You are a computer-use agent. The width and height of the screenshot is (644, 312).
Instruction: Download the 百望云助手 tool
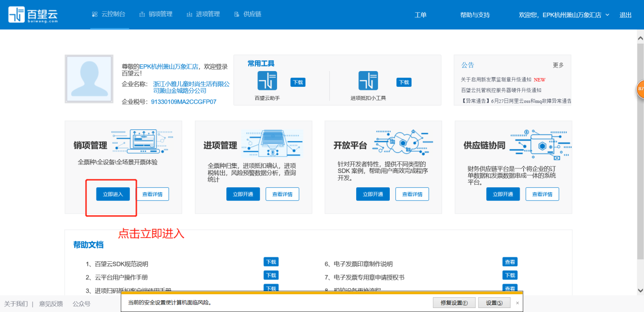pyautogui.click(x=298, y=82)
